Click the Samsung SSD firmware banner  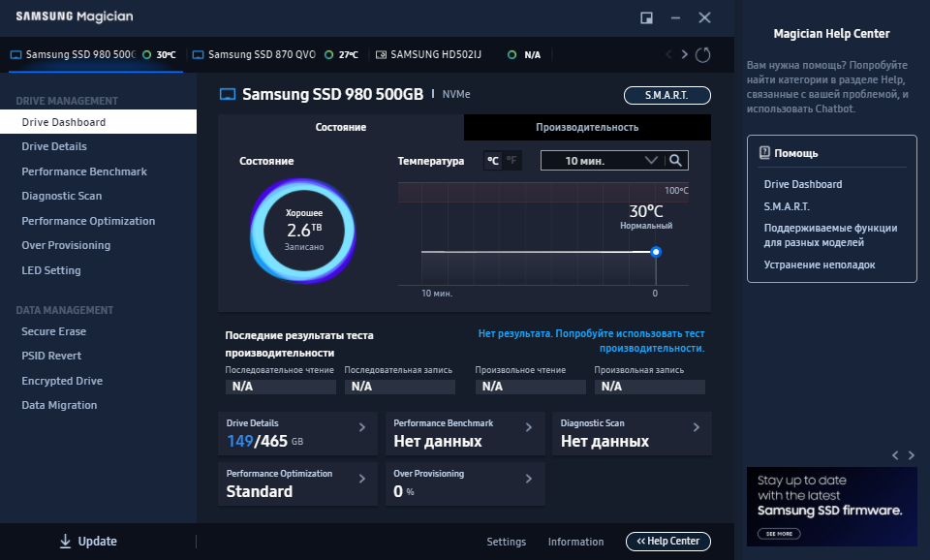click(831, 507)
